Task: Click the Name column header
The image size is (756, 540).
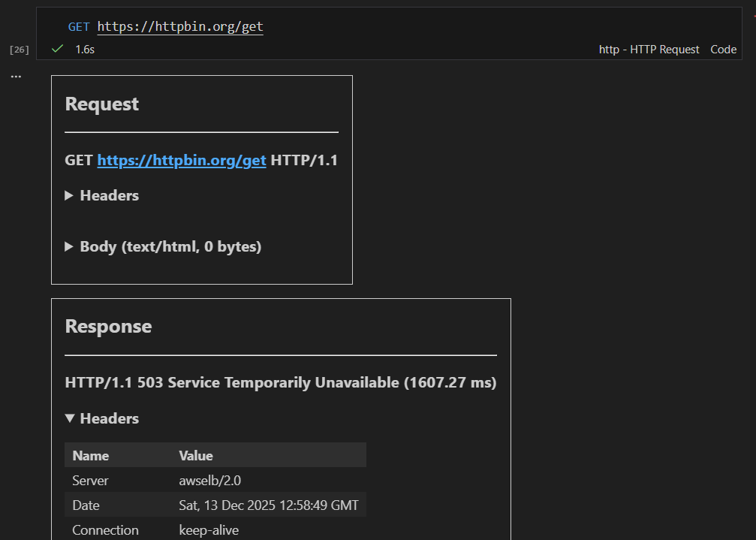Action: tap(91, 456)
